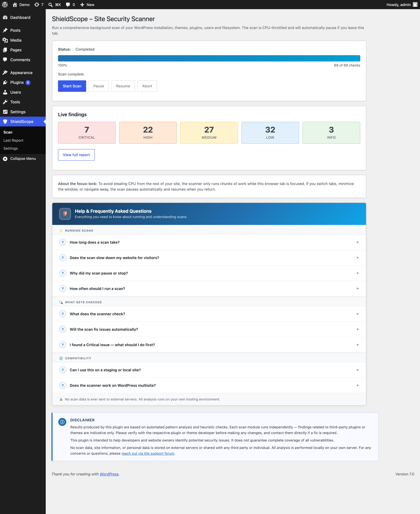Open the Users menu item
420x514 pixels.
[x=23, y=92]
